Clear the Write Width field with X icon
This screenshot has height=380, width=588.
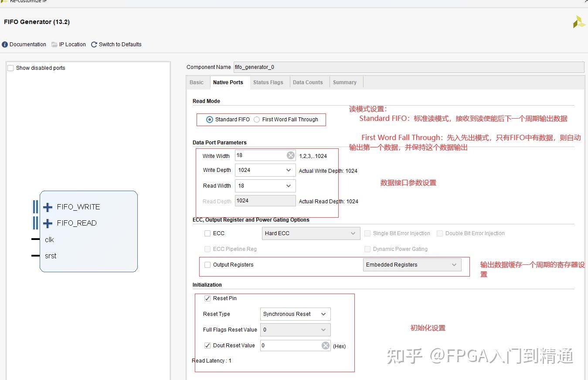(x=291, y=155)
